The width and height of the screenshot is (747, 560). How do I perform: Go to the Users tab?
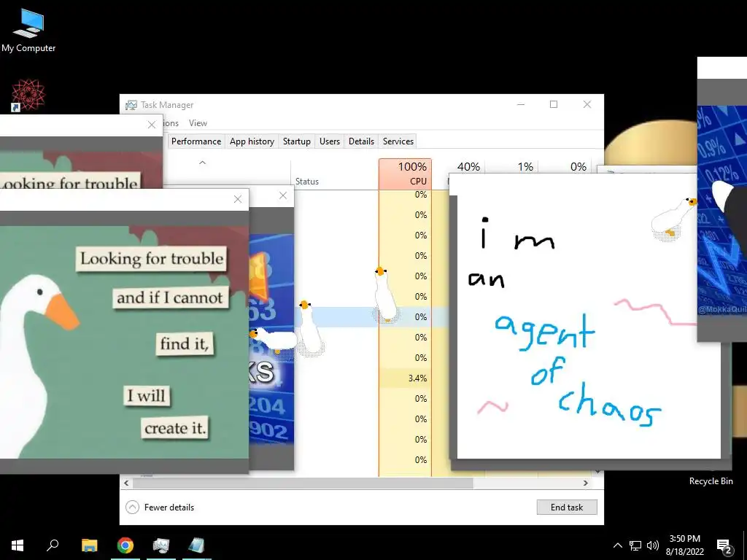tap(330, 141)
